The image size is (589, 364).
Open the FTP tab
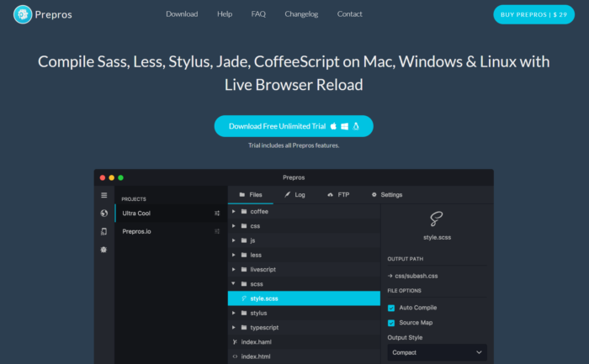click(338, 194)
